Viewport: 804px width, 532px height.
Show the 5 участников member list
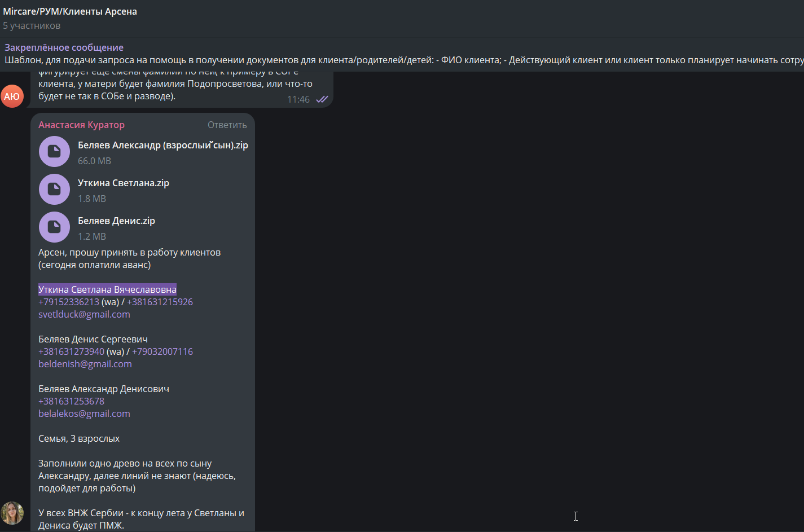coord(32,25)
